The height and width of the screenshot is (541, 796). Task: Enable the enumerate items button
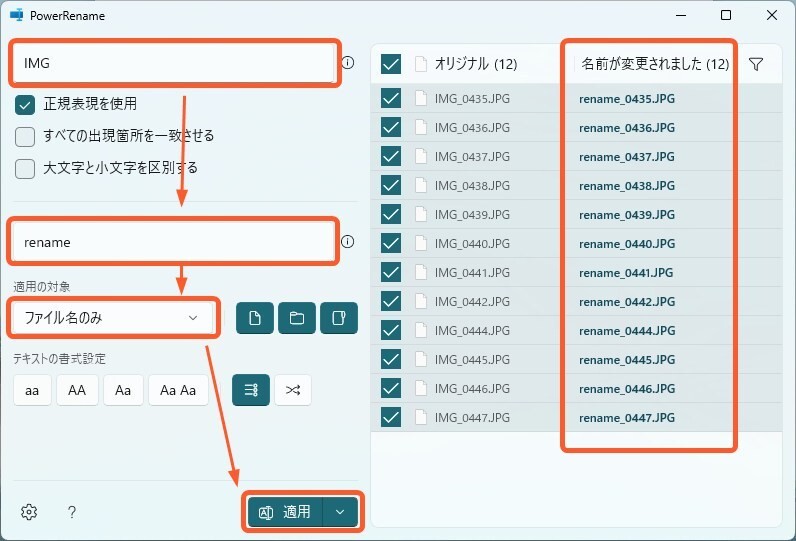[251, 390]
